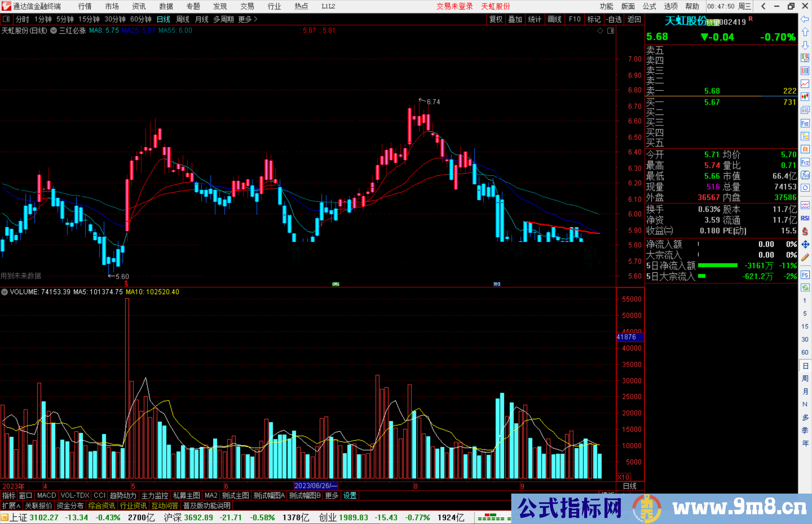The image size is (812, 524).
Task: Open the F10 info icon in sidebar
Action: point(805,123)
